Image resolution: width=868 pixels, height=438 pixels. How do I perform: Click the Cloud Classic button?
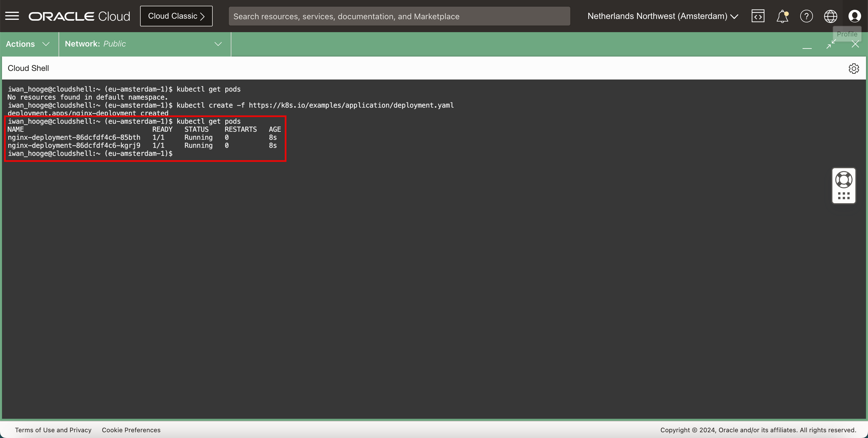pos(176,16)
